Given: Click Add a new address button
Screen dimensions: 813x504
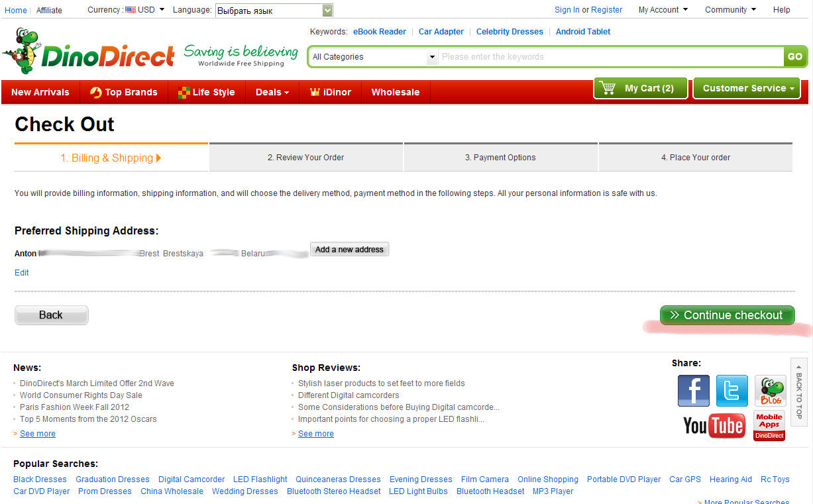Looking at the screenshot, I should click(349, 250).
